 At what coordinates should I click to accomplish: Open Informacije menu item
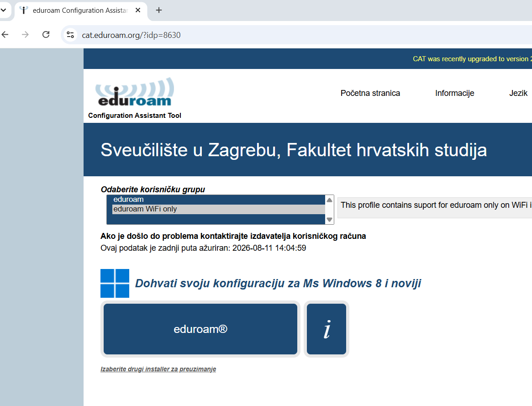pos(455,93)
